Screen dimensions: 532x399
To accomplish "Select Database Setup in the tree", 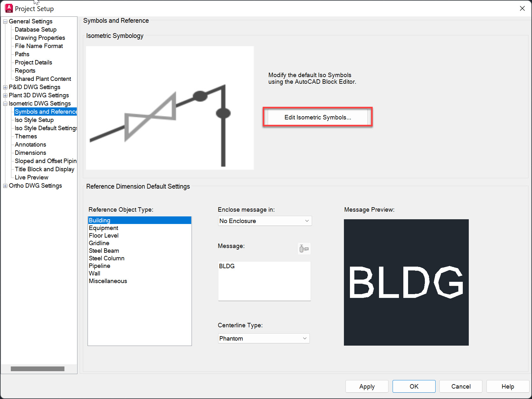I will pyautogui.click(x=36, y=29).
